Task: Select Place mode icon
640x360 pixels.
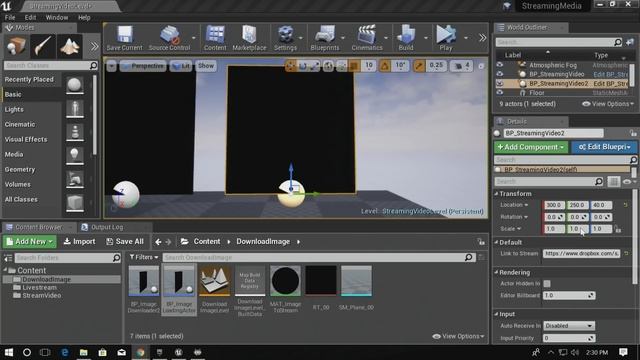Action: pyautogui.click(x=16, y=46)
